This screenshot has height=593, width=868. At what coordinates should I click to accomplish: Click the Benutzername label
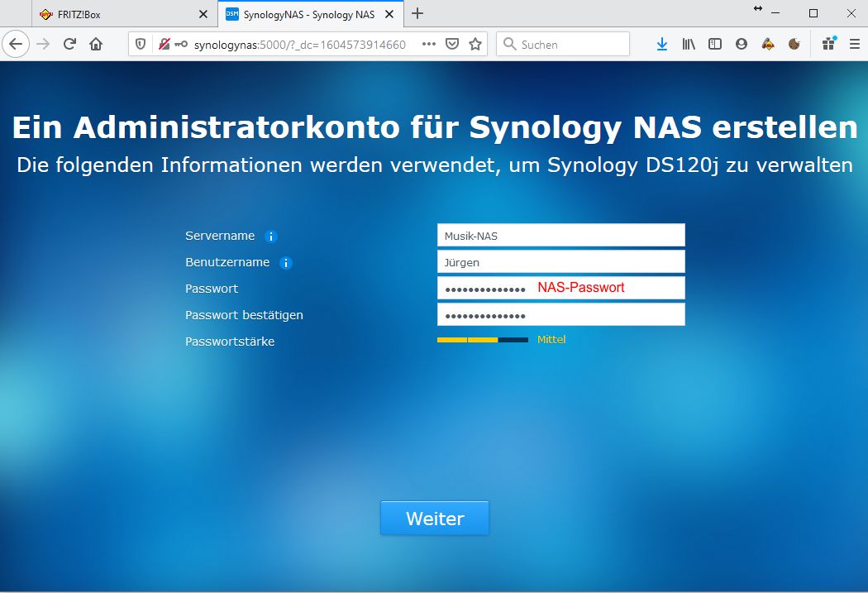pos(227,262)
